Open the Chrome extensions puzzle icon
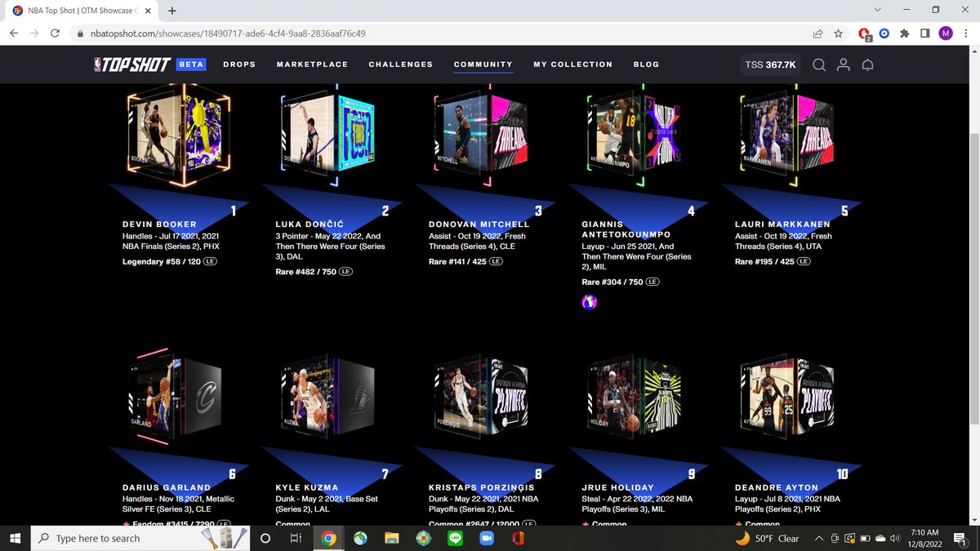The image size is (980, 551). pyautogui.click(x=904, y=33)
